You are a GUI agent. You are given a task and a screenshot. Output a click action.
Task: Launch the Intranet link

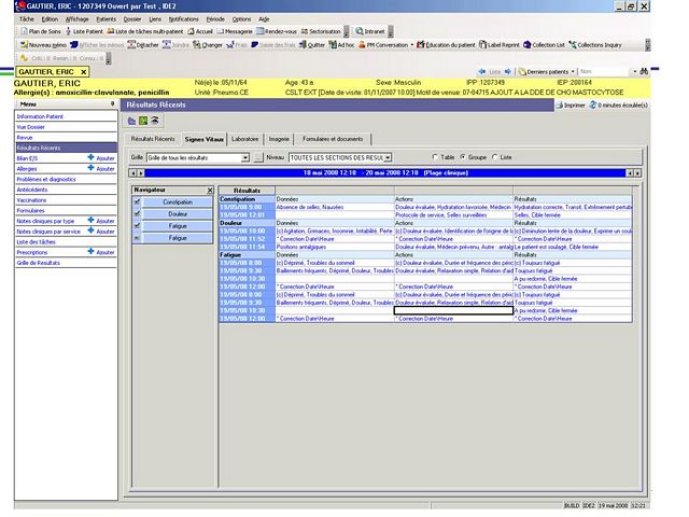[370, 32]
